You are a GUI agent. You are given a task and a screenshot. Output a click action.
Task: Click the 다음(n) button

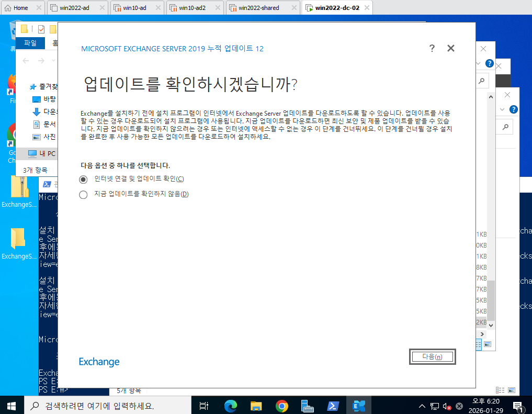click(432, 356)
